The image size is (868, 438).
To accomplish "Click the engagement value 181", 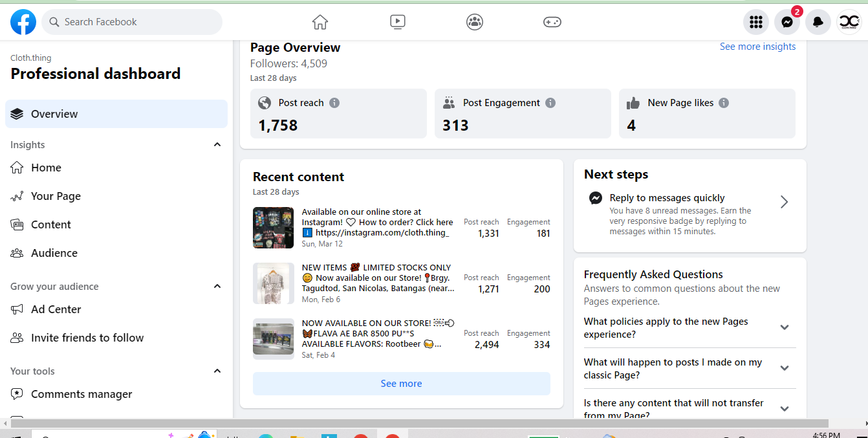I will [x=543, y=234].
